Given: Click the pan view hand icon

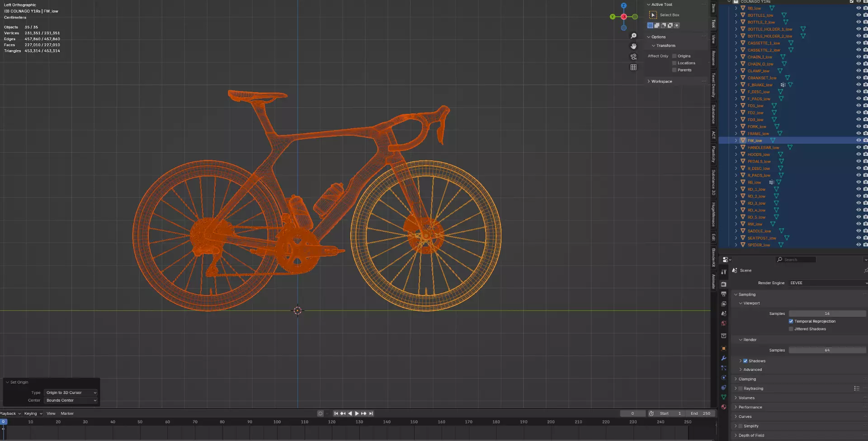Looking at the screenshot, I should 633,46.
